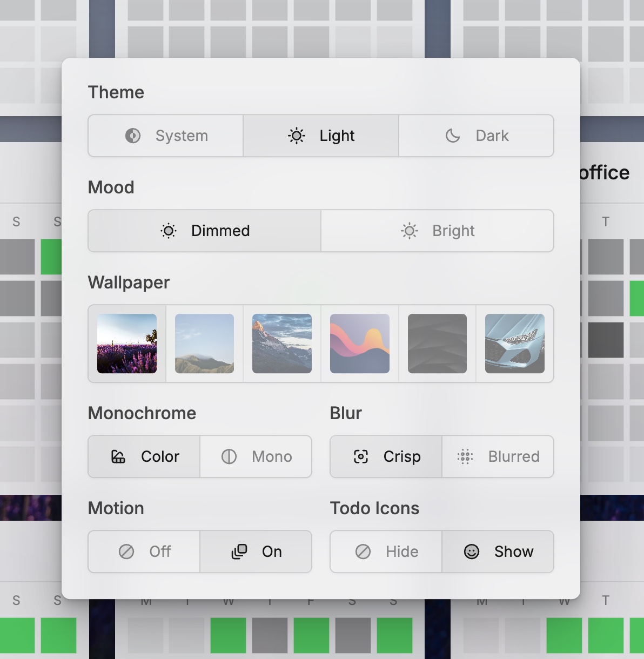
Task: Select the System theme option
Action: pos(166,136)
